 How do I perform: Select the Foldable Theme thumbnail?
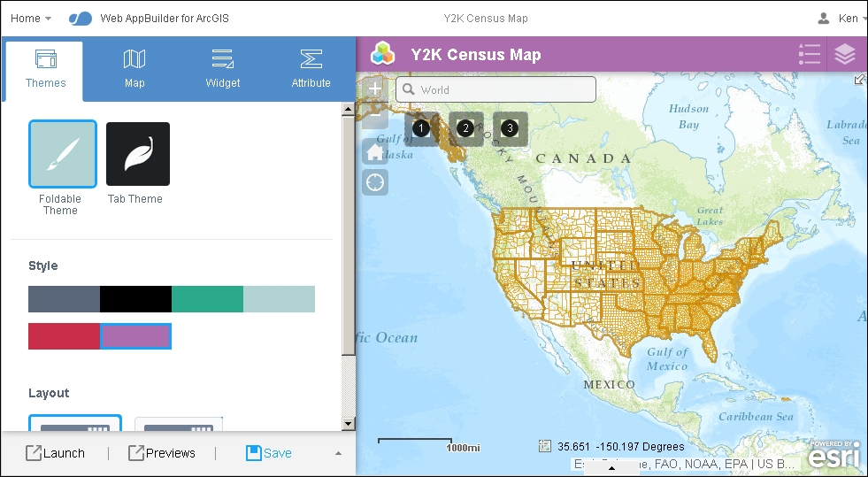click(x=63, y=154)
